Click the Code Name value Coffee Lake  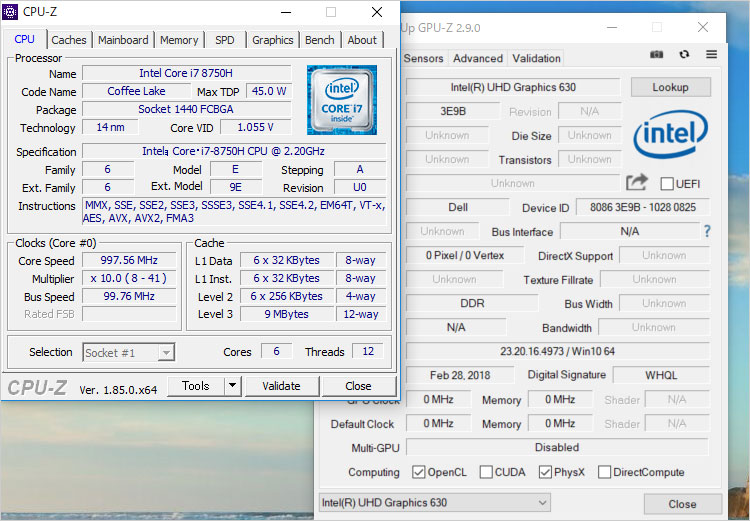tap(136, 91)
